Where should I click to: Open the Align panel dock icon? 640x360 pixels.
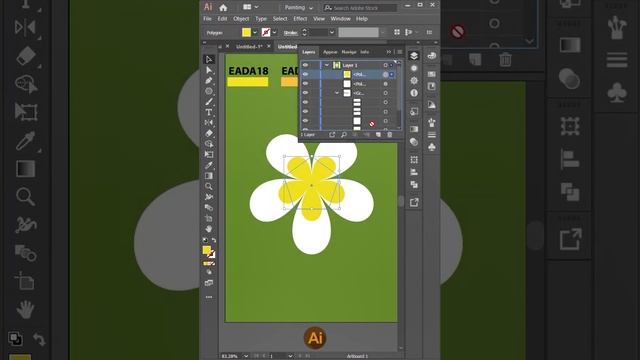[414, 172]
